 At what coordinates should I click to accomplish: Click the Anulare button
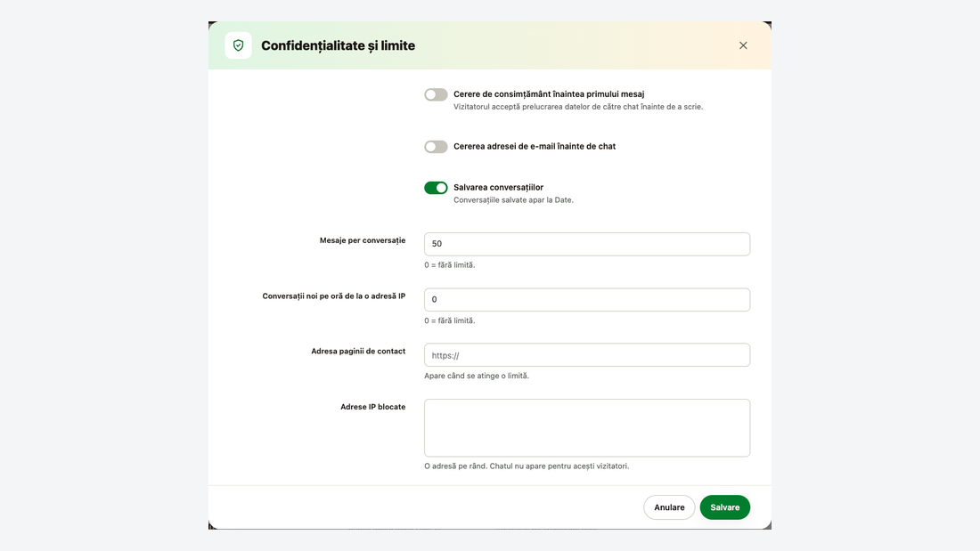point(669,507)
